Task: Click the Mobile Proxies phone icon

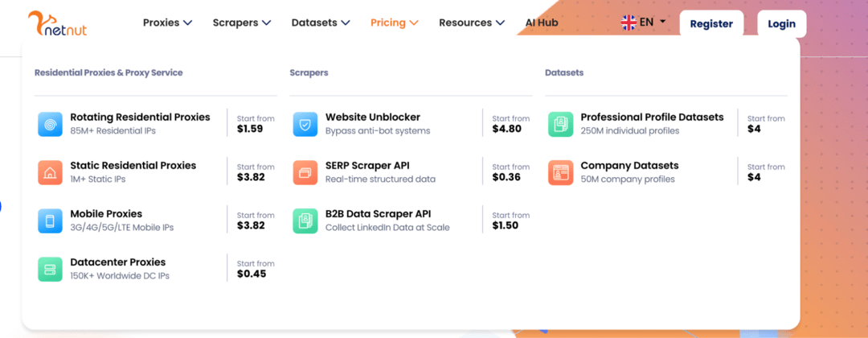Action: (x=50, y=221)
